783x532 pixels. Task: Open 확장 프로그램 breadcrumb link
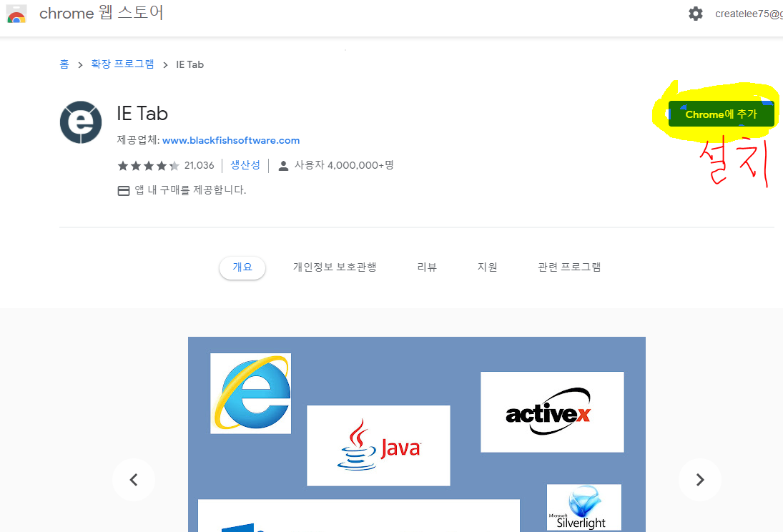point(122,64)
